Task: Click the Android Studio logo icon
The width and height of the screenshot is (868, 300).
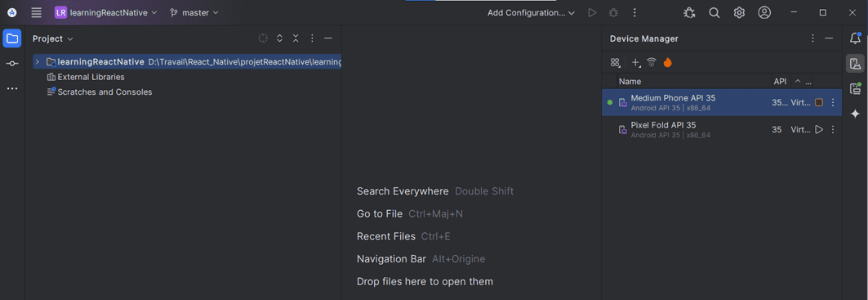Action: pyautogui.click(x=11, y=12)
